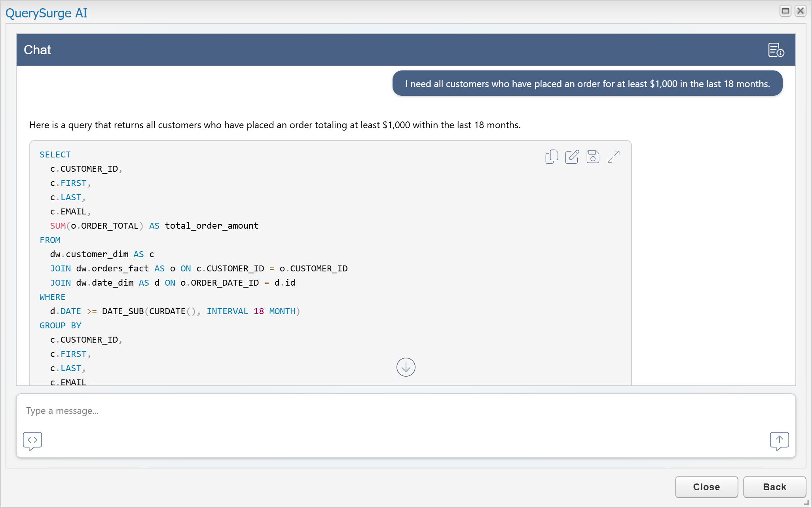
Task: Click the edit icon on code block
Action: [572, 157]
